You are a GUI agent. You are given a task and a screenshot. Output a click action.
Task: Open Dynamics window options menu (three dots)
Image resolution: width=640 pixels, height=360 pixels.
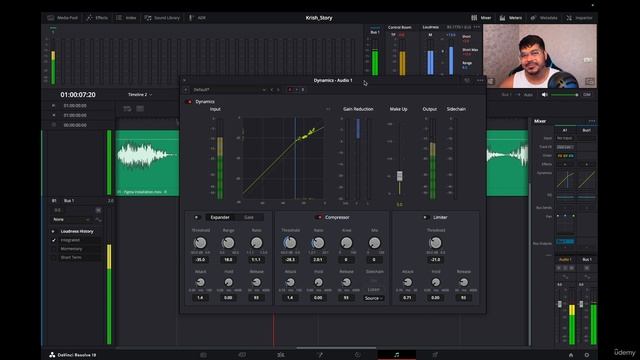[x=480, y=80]
